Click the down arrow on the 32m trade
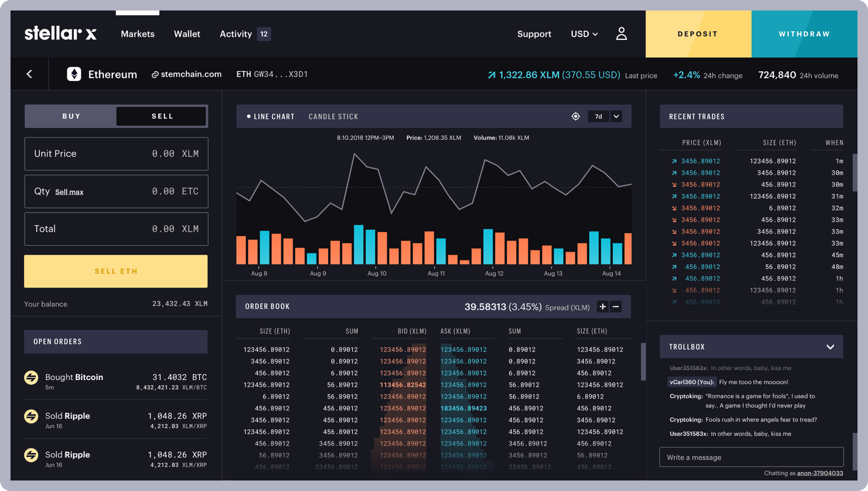 point(674,208)
